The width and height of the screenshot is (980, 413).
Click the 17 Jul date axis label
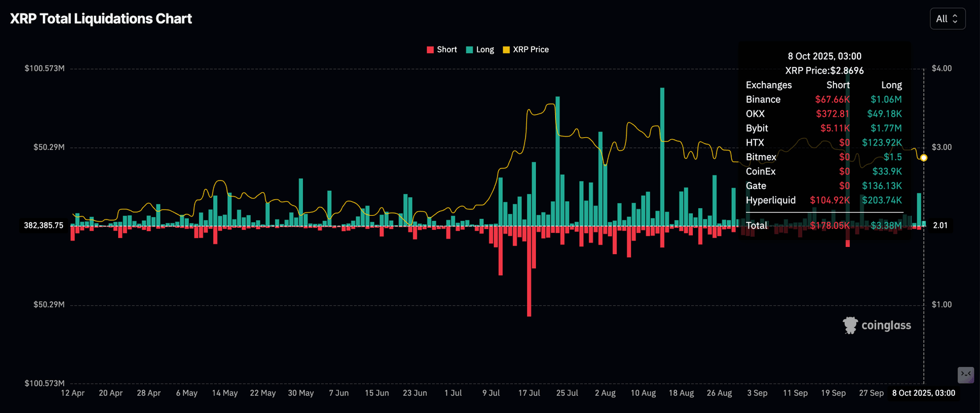[x=529, y=393]
